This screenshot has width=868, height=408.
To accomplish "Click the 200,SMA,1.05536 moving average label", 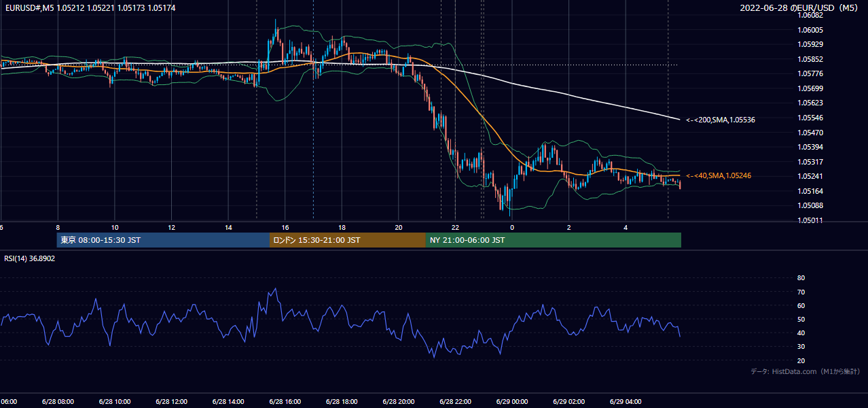I will coord(721,120).
